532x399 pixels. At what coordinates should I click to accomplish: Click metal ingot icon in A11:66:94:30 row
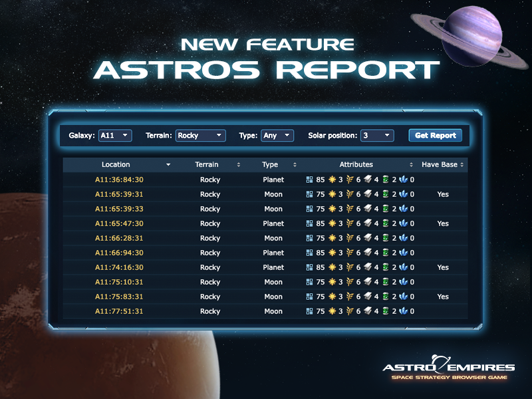click(368, 253)
